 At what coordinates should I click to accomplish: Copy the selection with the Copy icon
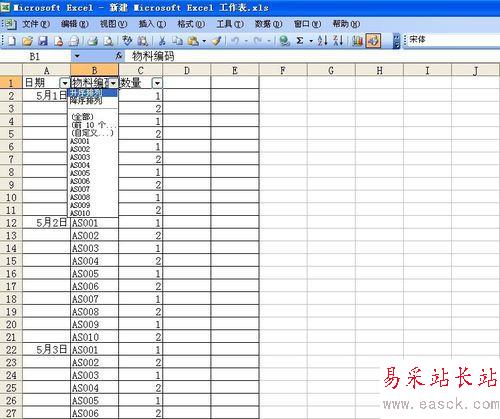[x=178, y=41]
